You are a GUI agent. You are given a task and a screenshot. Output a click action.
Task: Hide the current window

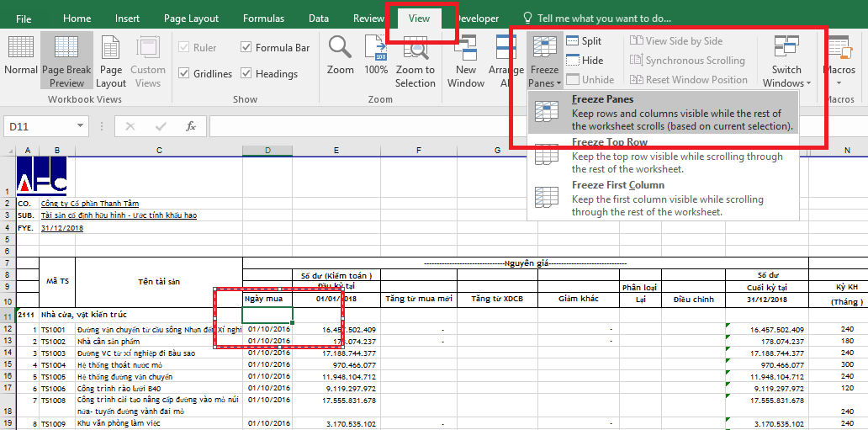[584, 60]
